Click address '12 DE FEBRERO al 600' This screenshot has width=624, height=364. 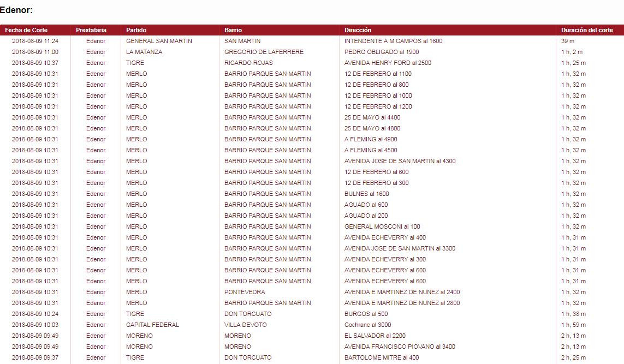point(377,172)
